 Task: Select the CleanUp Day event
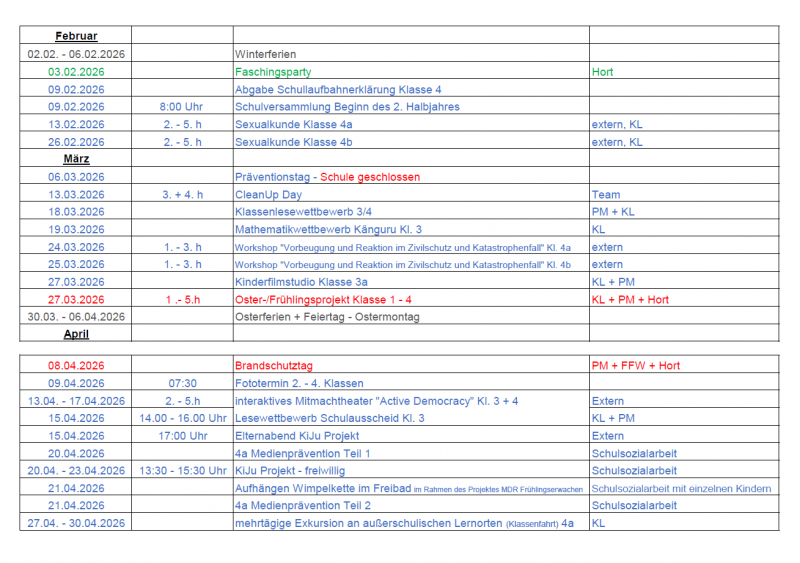click(x=268, y=194)
